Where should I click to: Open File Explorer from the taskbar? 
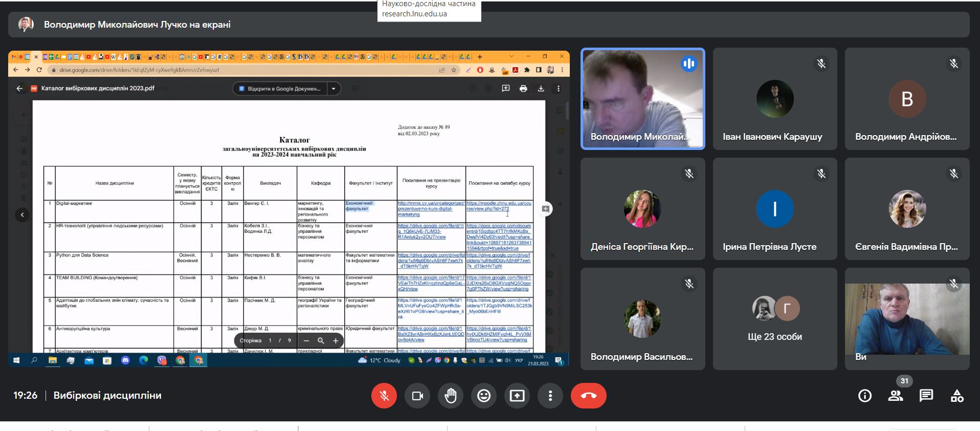[x=53, y=360]
